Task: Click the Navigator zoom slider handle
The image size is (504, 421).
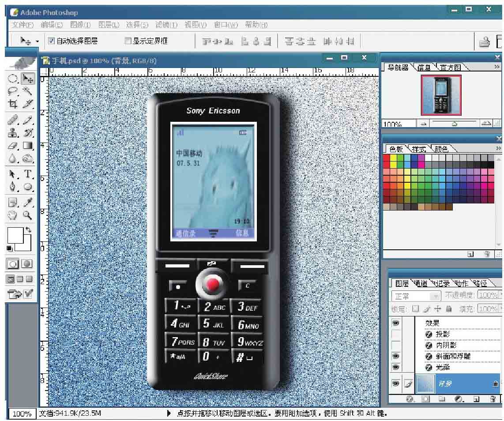Action: click(x=454, y=124)
